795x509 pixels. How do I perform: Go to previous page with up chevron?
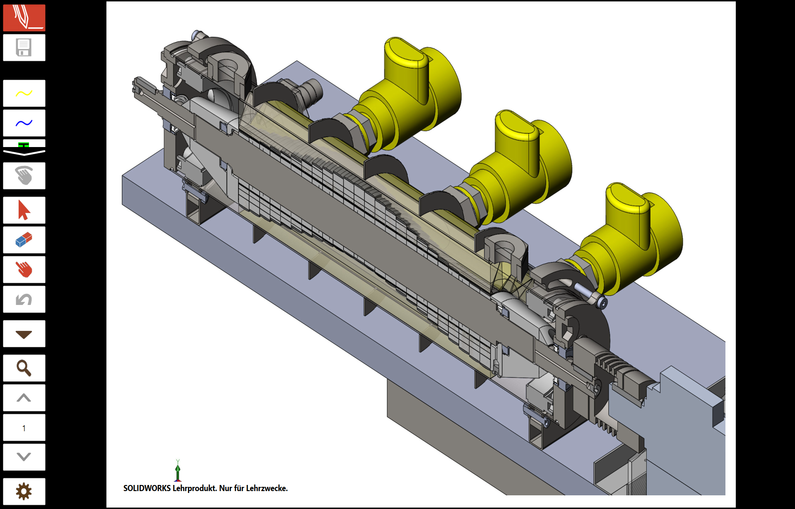pyautogui.click(x=24, y=398)
